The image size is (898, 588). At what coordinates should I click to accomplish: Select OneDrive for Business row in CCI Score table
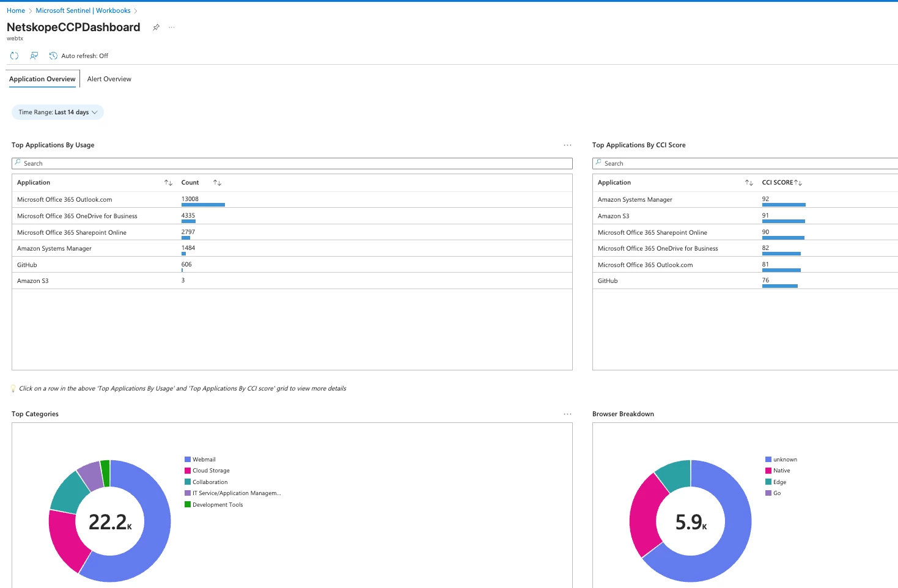pos(745,248)
